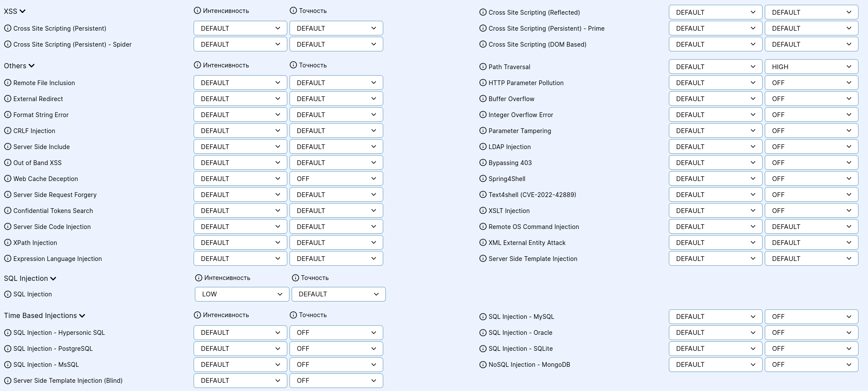868x391 pixels.
Task: Click info icon beside NoSQL Injection - MongoDB
Action: [x=483, y=364]
